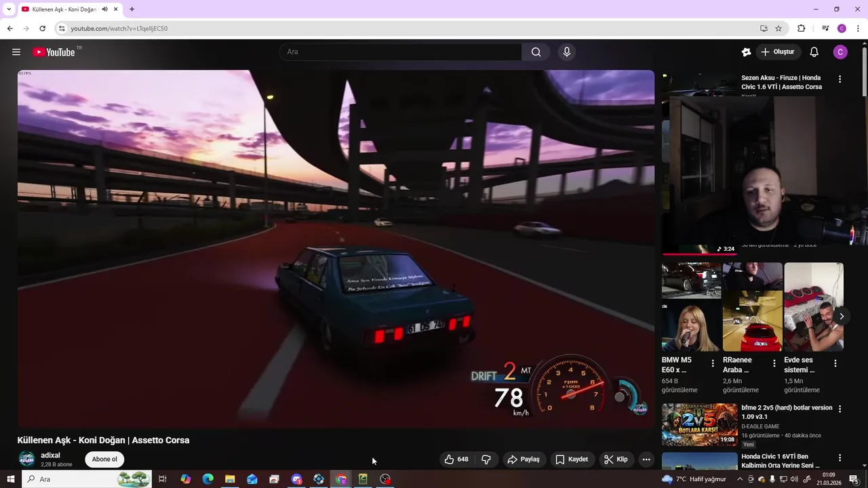Open the YouTube notifications bell

pos(814,52)
